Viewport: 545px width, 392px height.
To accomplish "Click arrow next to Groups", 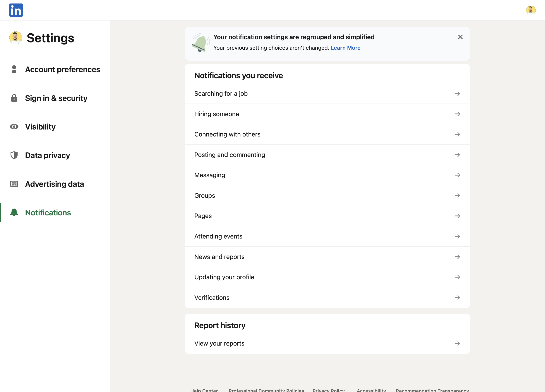I will [x=457, y=196].
